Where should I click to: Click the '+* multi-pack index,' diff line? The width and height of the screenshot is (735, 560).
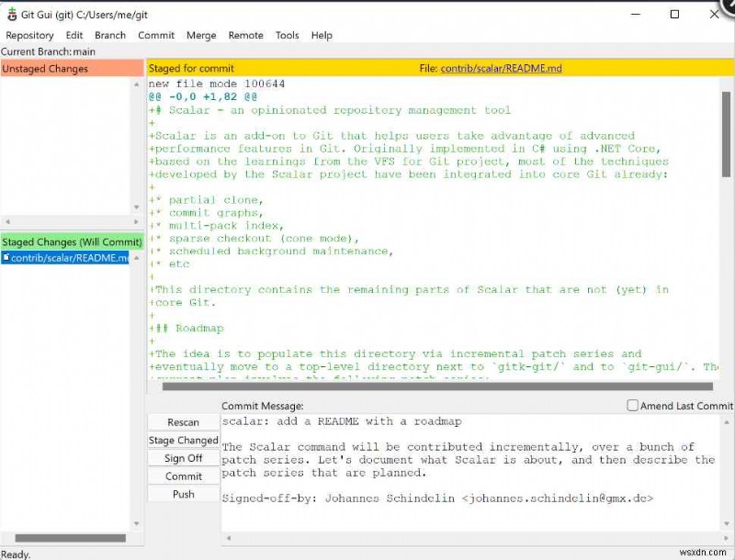point(217,226)
